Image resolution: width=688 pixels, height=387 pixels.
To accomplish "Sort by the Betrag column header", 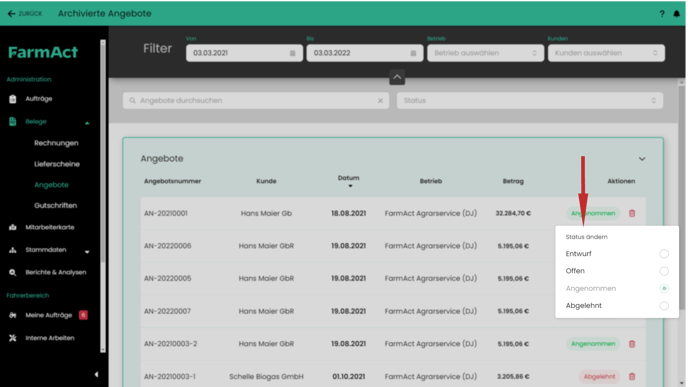I will point(513,181).
